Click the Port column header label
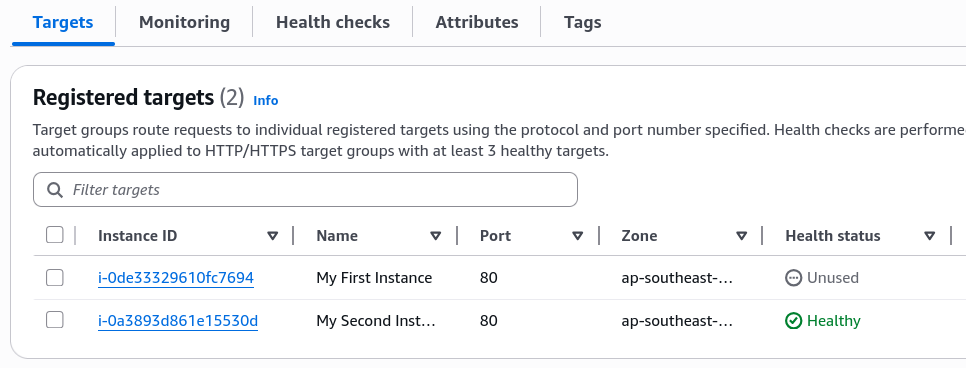Screen dimensions: 966x368 (x=495, y=235)
